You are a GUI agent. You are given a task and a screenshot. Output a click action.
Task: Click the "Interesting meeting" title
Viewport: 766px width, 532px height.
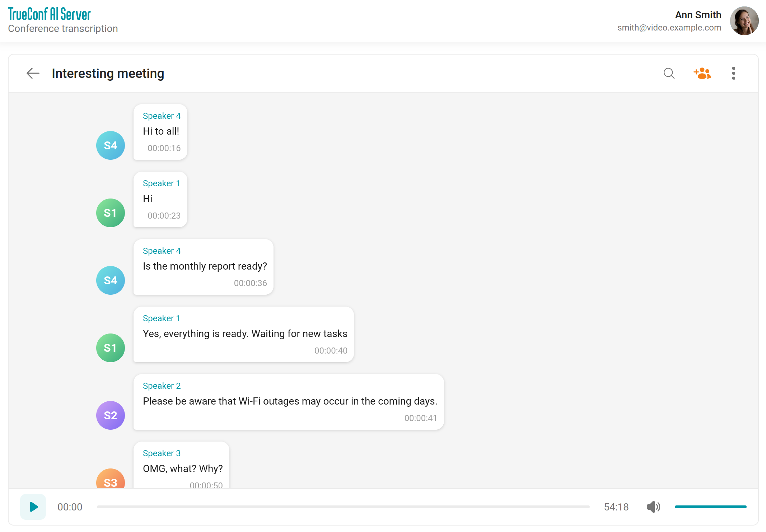pos(108,74)
